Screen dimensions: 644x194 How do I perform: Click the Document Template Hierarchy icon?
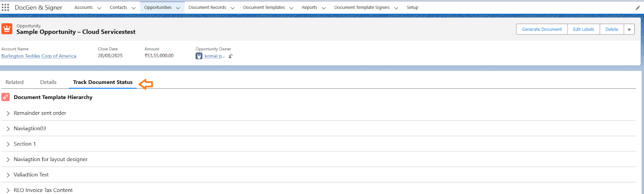(x=6, y=97)
